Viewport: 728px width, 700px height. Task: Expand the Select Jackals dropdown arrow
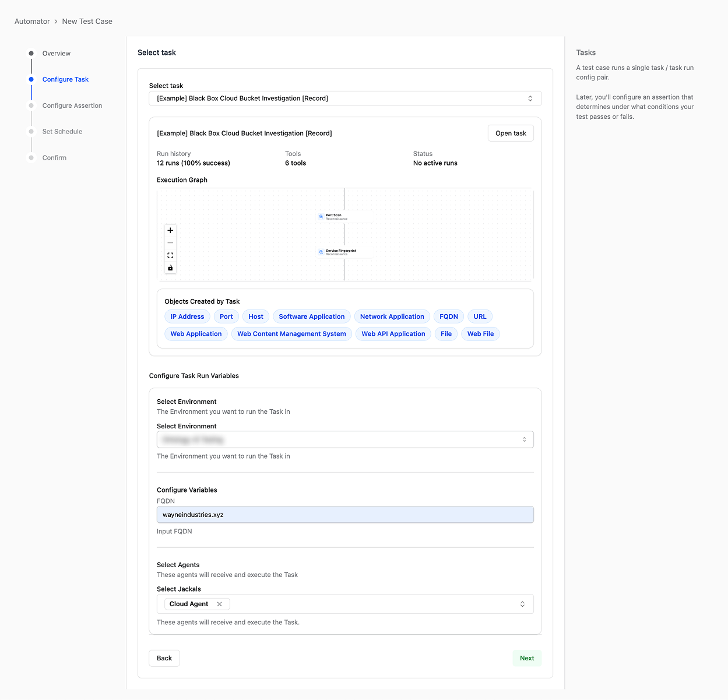tap(522, 604)
